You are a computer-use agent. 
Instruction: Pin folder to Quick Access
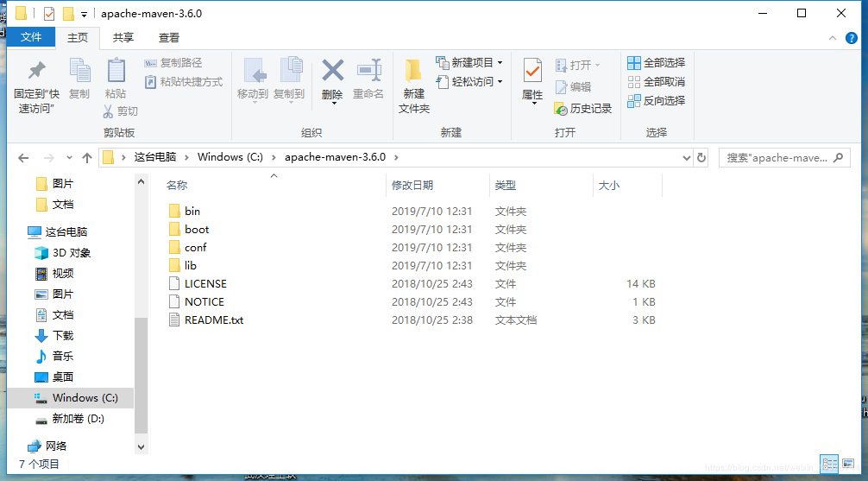(x=36, y=85)
